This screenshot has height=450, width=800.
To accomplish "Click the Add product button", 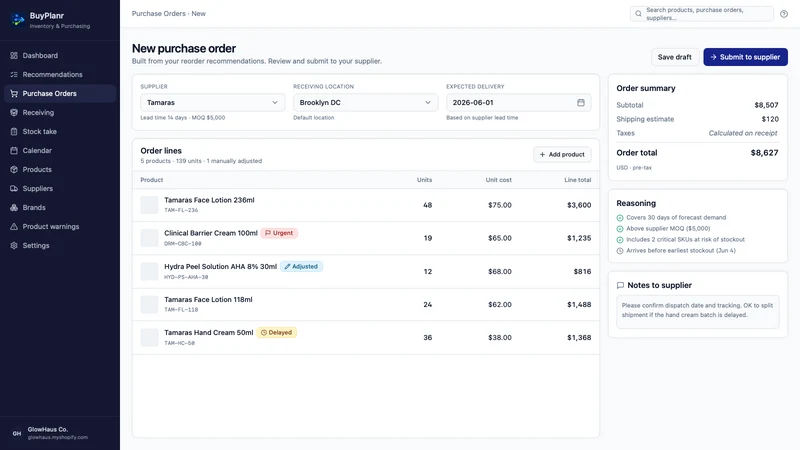I will pos(562,155).
